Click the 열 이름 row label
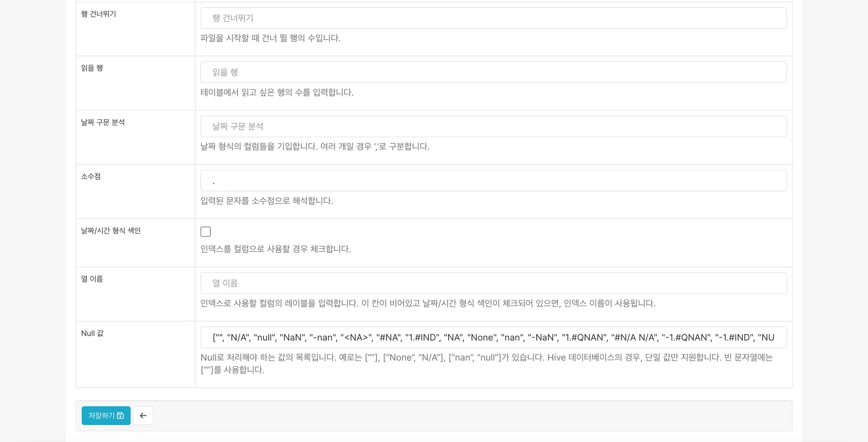The image size is (868, 442). point(92,279)
